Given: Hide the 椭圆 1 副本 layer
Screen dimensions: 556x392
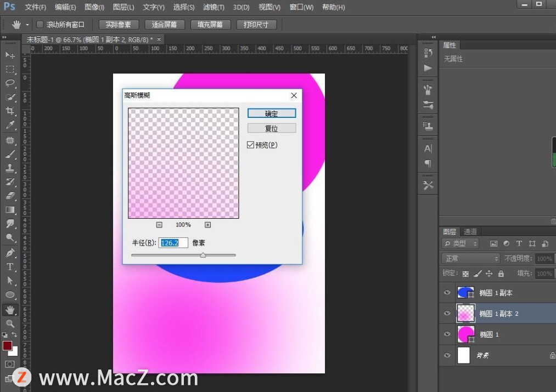Looking at the screenshot, I should point(447,293).
